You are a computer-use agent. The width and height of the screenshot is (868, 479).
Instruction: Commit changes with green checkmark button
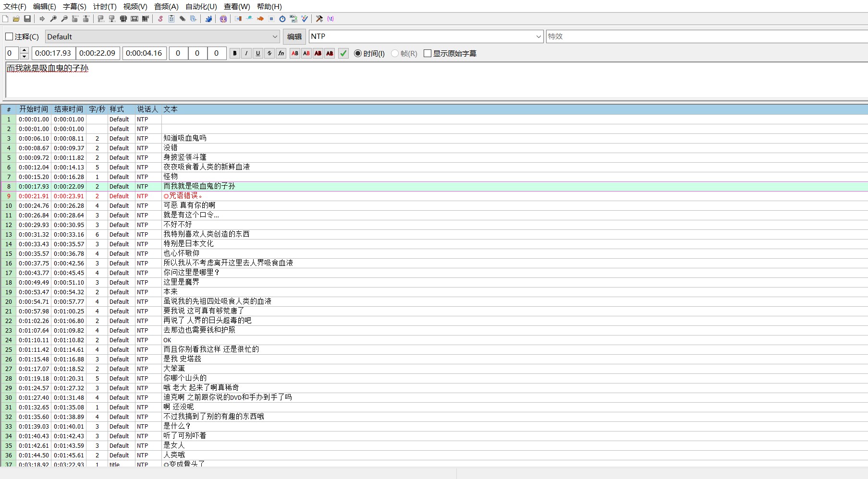pyautogui.click(x=343, y=53)
